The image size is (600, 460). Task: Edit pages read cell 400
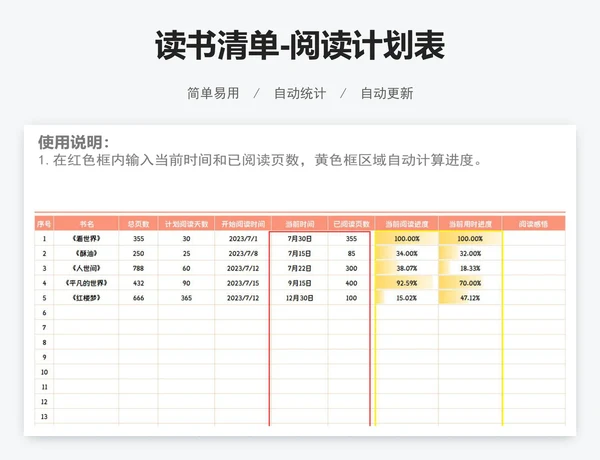tap(349, 283)
